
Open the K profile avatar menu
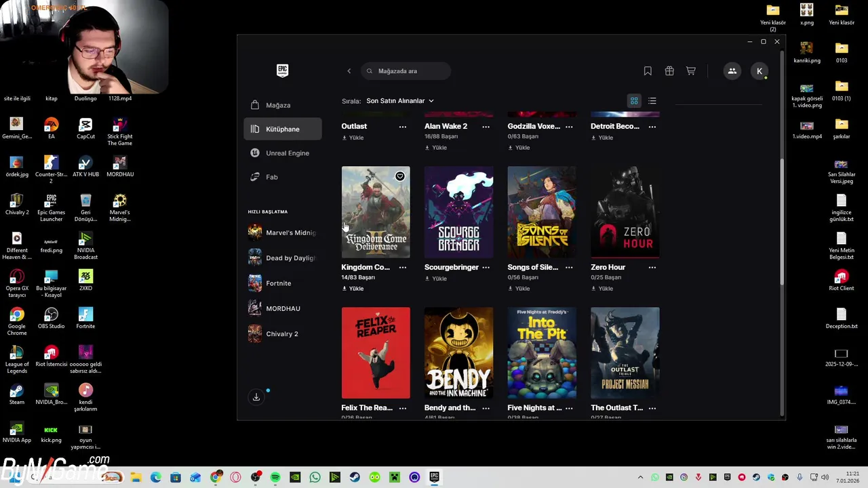(x=759, y=71)
